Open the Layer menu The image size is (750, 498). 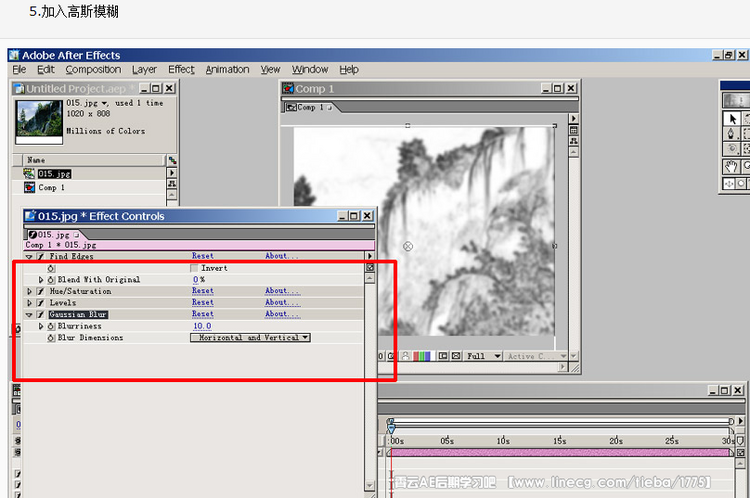144,69
